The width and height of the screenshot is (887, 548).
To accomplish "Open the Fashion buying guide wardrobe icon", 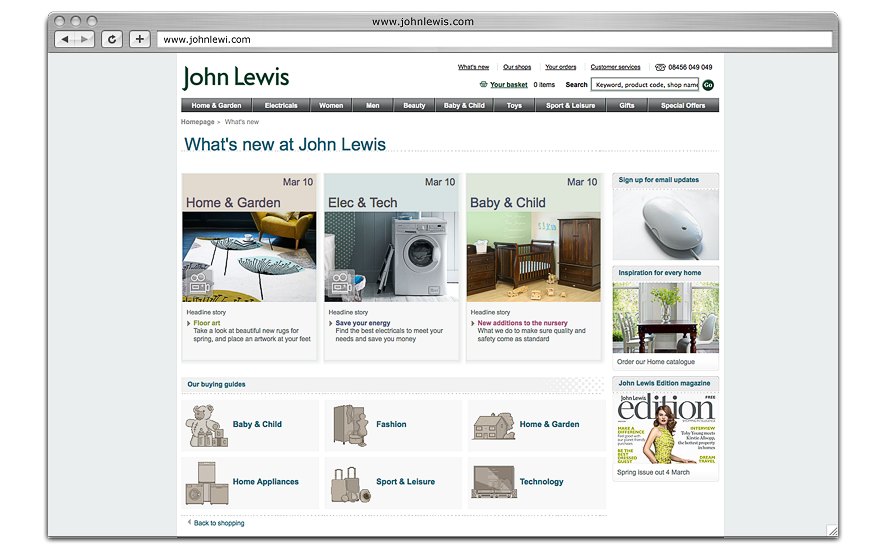I will 350,425.
